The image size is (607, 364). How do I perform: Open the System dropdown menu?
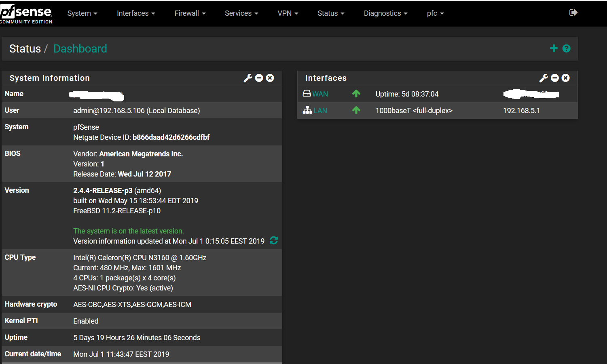[82, 13]
